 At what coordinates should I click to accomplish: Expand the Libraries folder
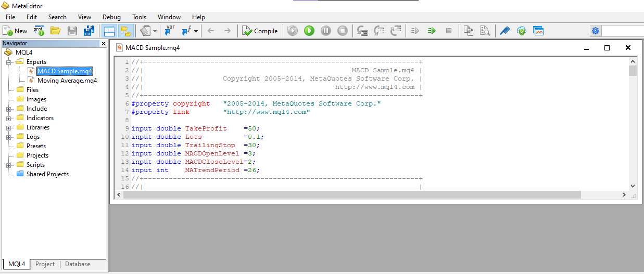9,127
